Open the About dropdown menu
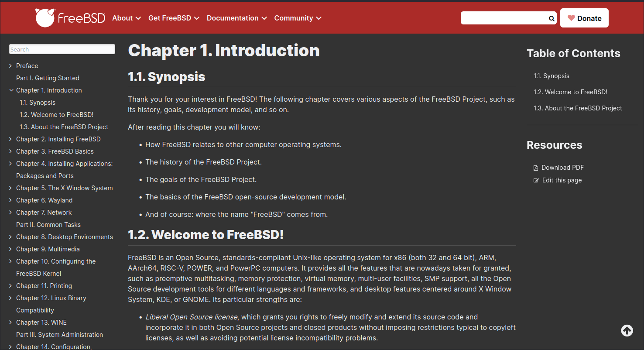Screen dimensions: 644x350 127,18
